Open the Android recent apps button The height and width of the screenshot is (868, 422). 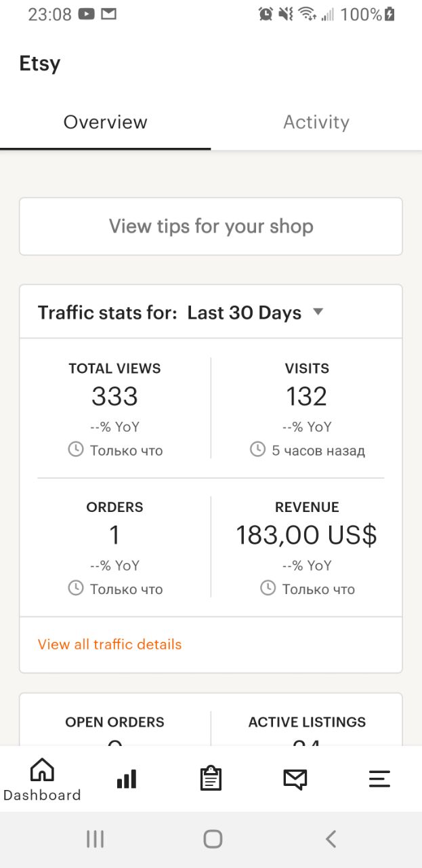tap(95, 840)
